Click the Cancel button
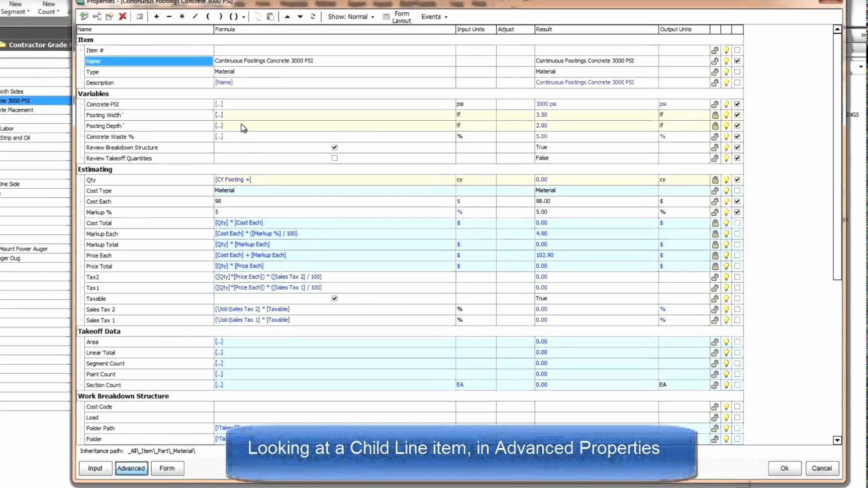868x488 pixels. [822, 468]
